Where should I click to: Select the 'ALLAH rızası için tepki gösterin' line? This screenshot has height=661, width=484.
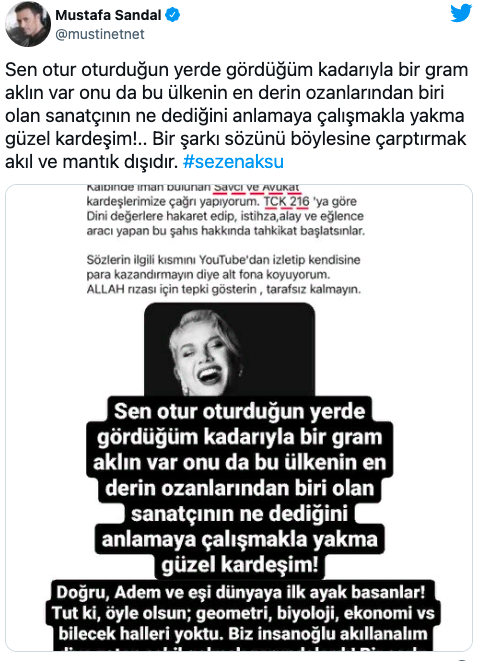click(223, 289)
